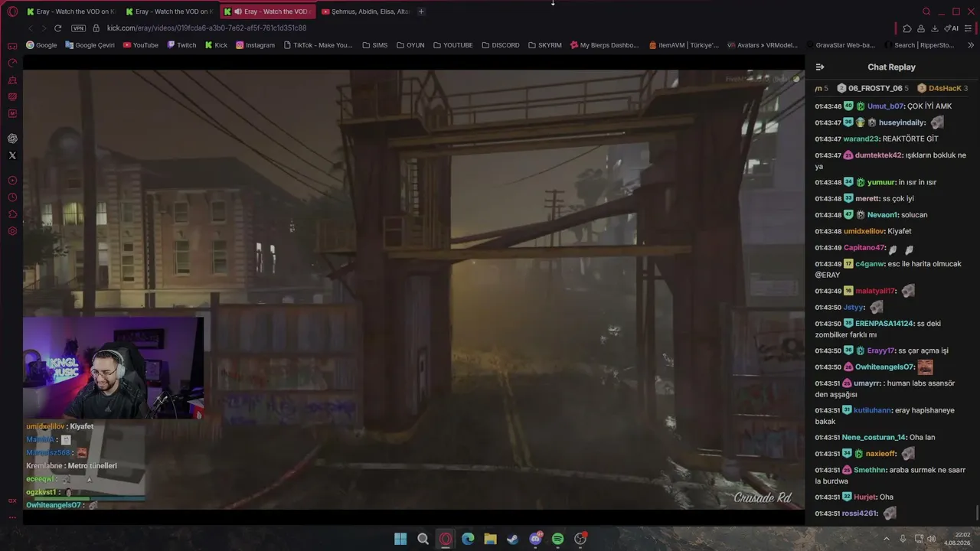Expand the DISCORD bookmark folder
Viewport: 980px width, 551px height.
click(501, 45)
